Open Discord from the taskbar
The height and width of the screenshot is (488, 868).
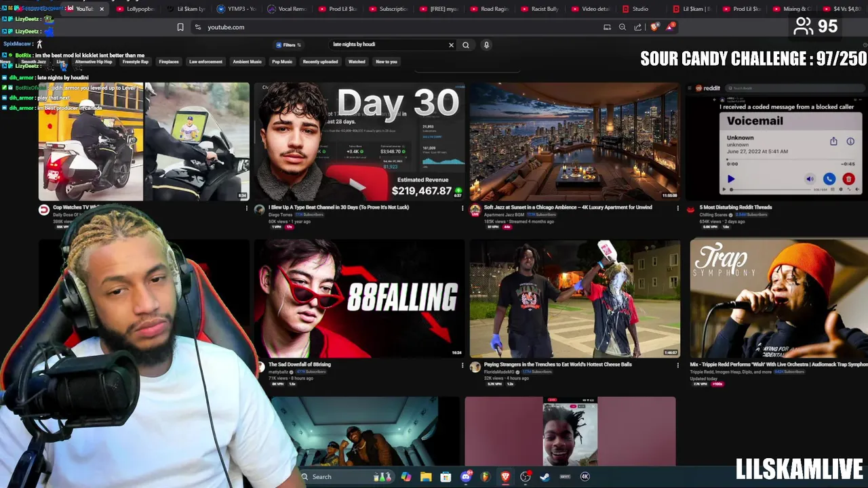click(466, 476)
